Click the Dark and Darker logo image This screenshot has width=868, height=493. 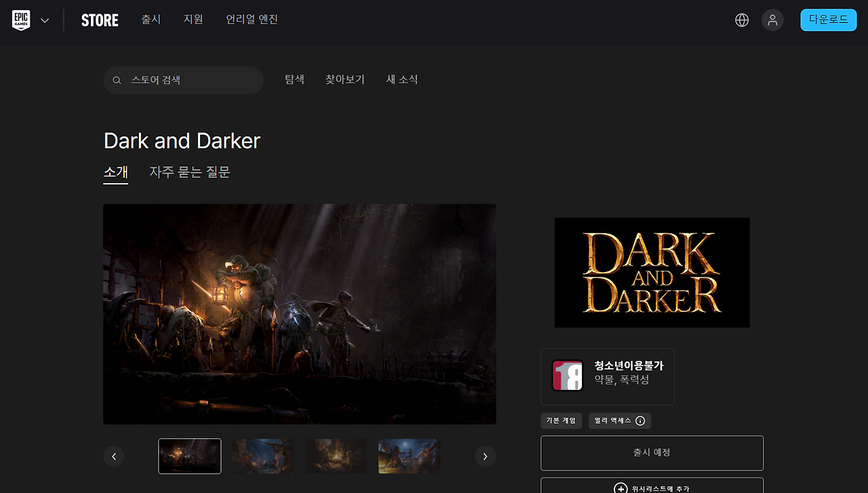click(652, 273)
